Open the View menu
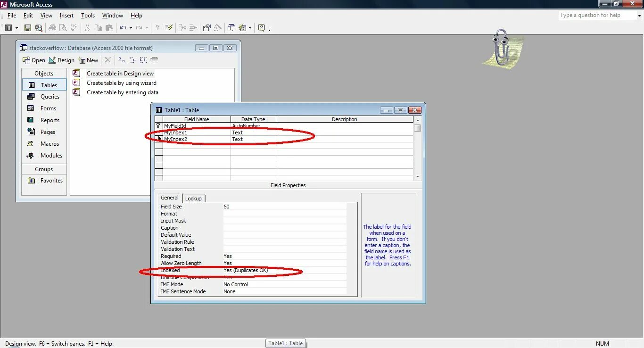This screenshot has width=644, height=348. point(46,16)
